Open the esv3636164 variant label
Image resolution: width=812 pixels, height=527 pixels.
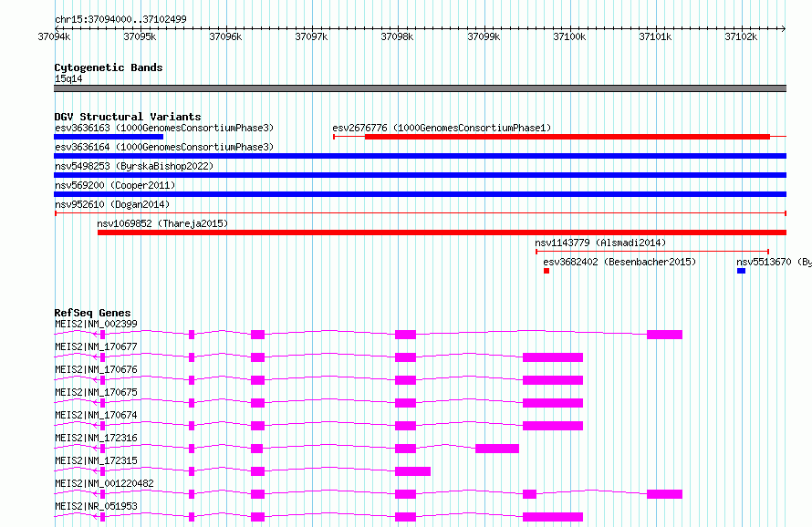[164, 147]
